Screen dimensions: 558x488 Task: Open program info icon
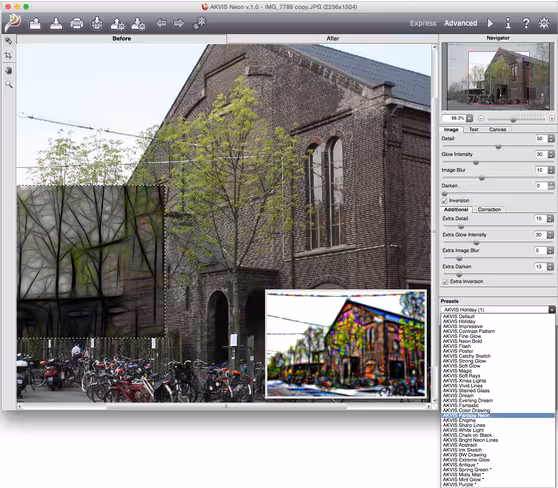[x=508, y=23]
